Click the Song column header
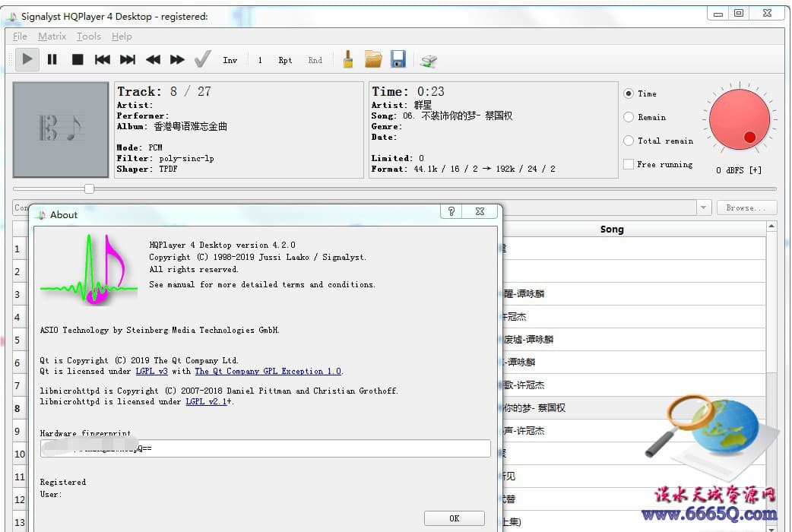The image size is (792, 532). click(x=612, y=230)
